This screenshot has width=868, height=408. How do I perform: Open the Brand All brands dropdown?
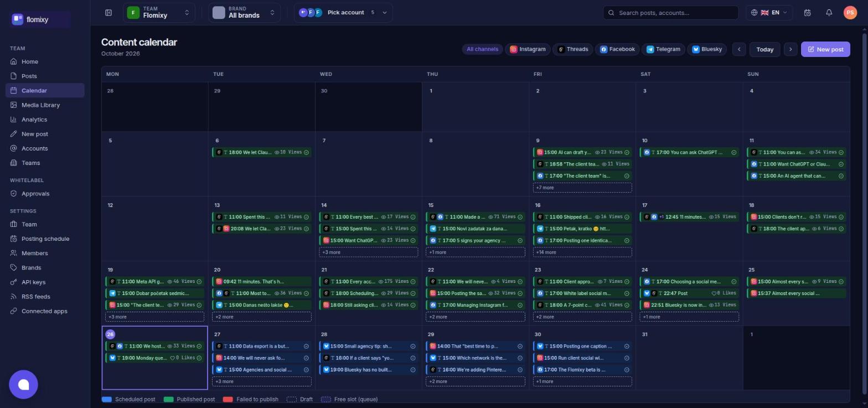click(x=244, y=13)
